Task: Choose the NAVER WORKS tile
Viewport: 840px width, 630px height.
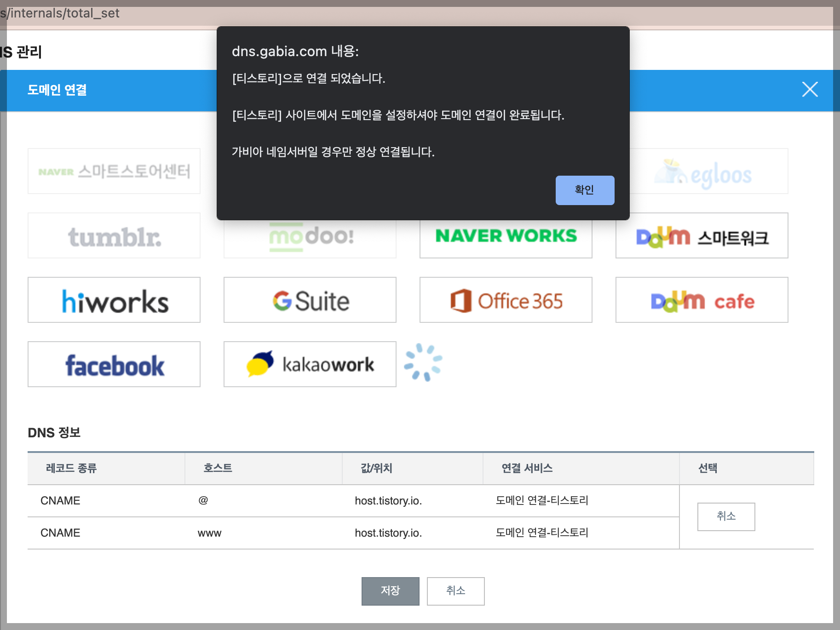Action: 506,238
